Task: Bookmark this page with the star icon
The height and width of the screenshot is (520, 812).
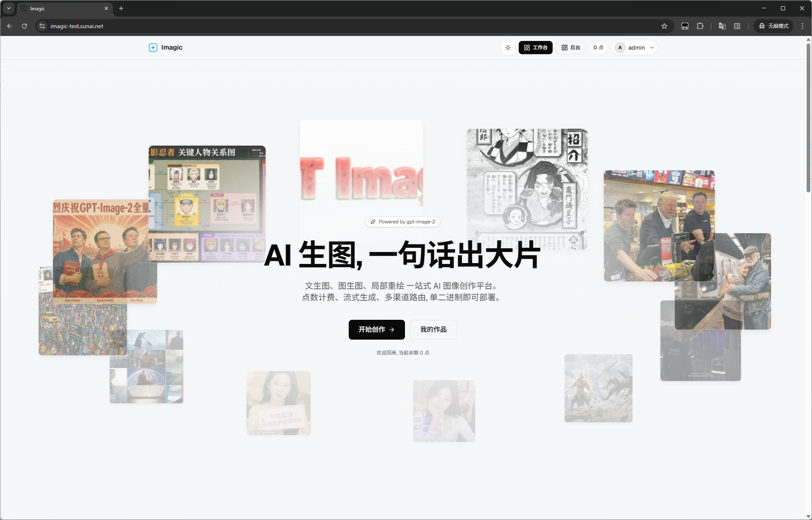Action: click(664, 26)
